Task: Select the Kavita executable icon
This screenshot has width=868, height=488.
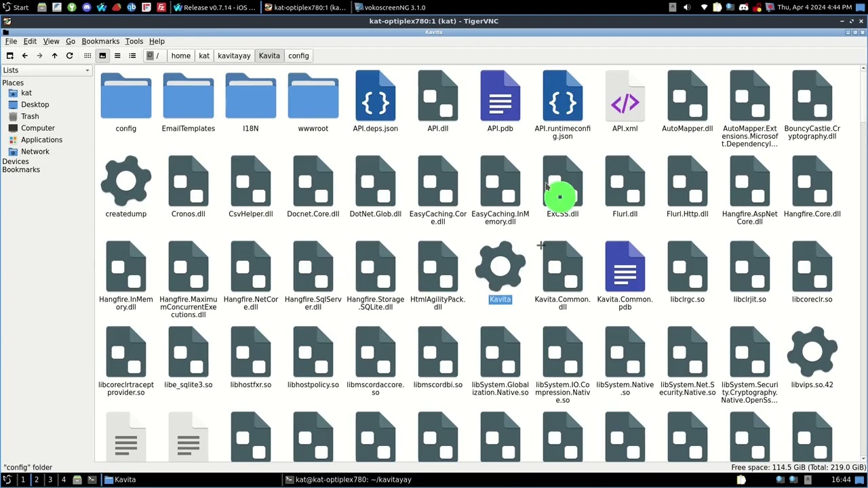Action: [x=500, y=266]
